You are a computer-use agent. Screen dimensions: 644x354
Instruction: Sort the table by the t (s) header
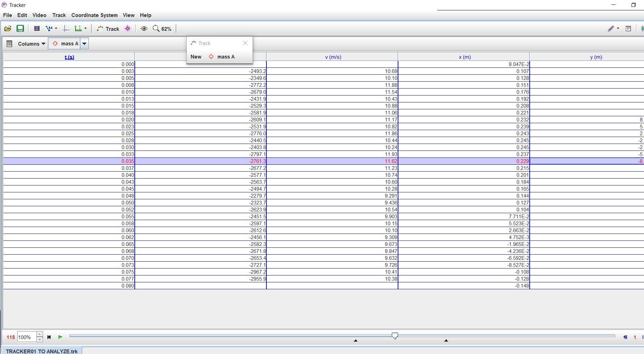(x=69, y=57)
